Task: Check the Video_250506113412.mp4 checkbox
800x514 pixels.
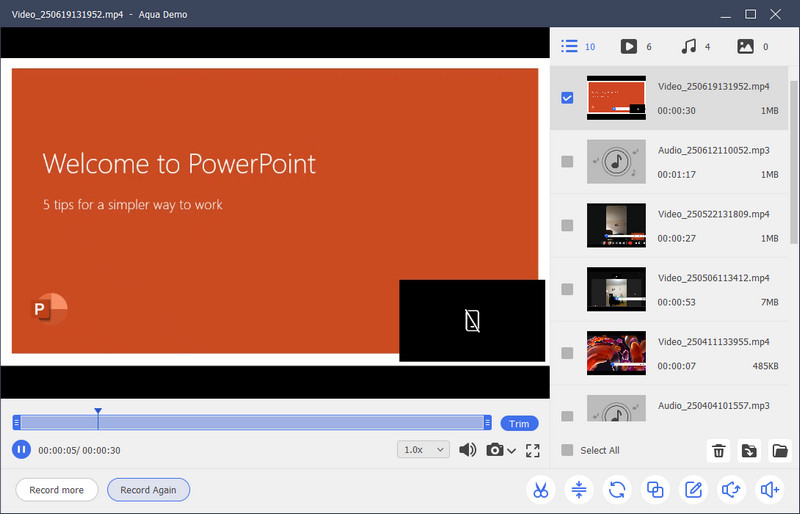Action: click(x=567, y=289)
